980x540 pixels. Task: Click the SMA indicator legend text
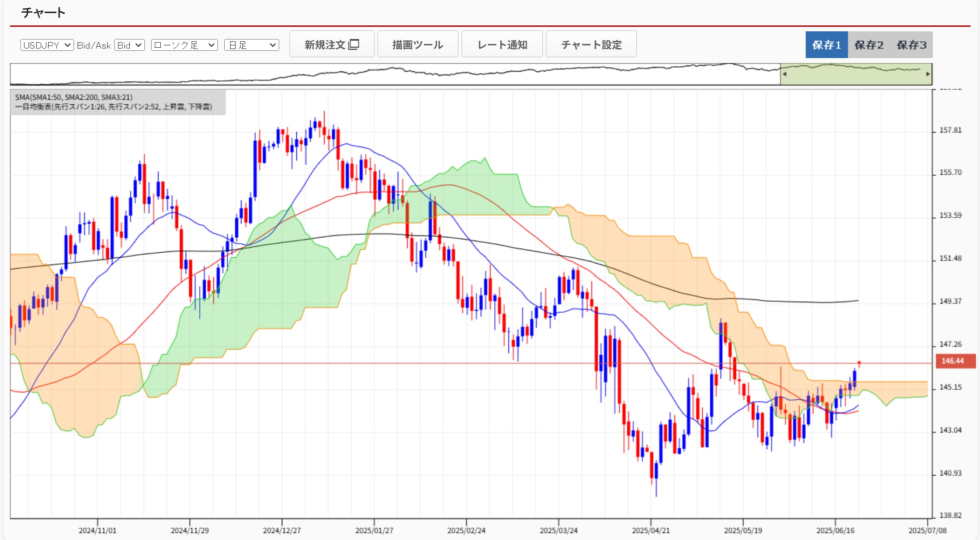coord(74,97)
